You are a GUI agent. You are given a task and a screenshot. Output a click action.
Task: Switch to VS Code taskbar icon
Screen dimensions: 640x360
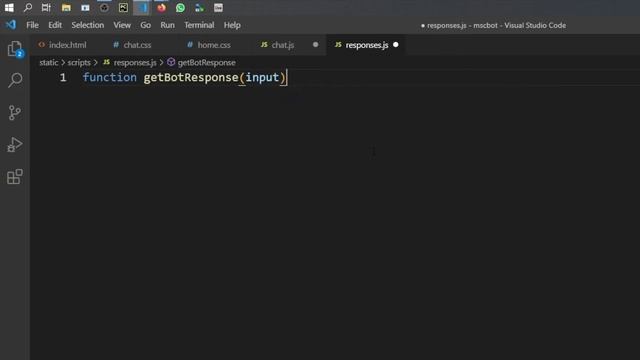[142, 7]
